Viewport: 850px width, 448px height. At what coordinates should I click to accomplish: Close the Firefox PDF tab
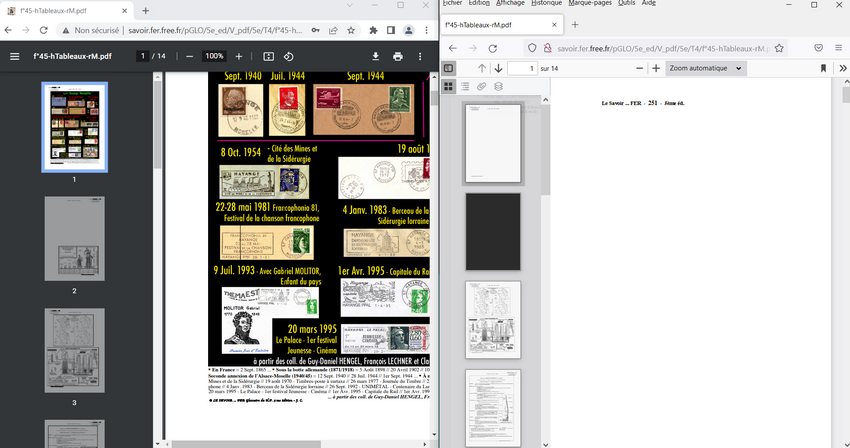(554, 25)
